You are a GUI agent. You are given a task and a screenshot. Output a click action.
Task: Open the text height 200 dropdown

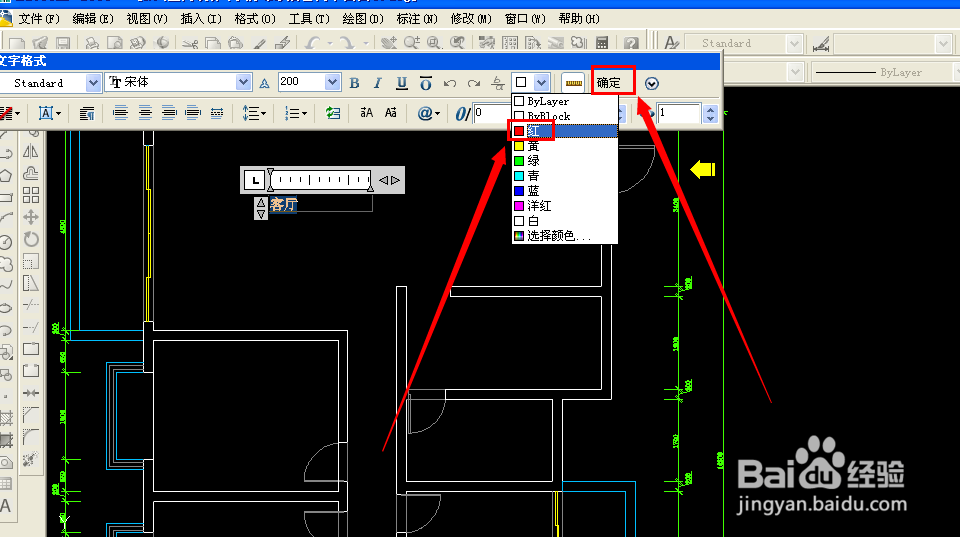point(332,82)
